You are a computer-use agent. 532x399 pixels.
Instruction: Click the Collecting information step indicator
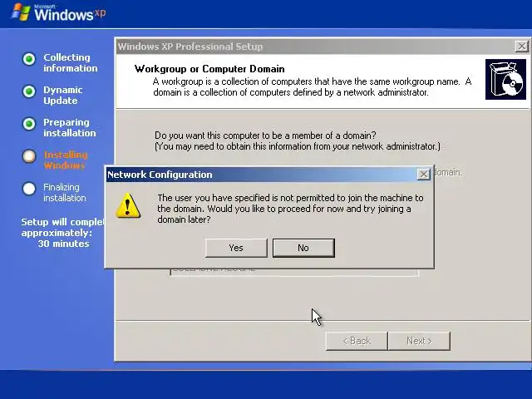pyautogui.click(x=29, y=59)
